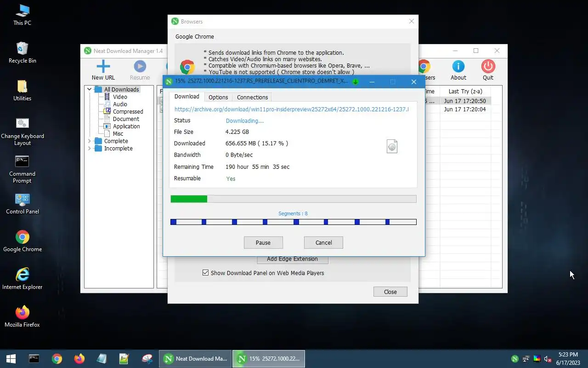The image size is (588, 368).
Task: Click Neat Download Manager taskbar button
Action: point(195,359)
